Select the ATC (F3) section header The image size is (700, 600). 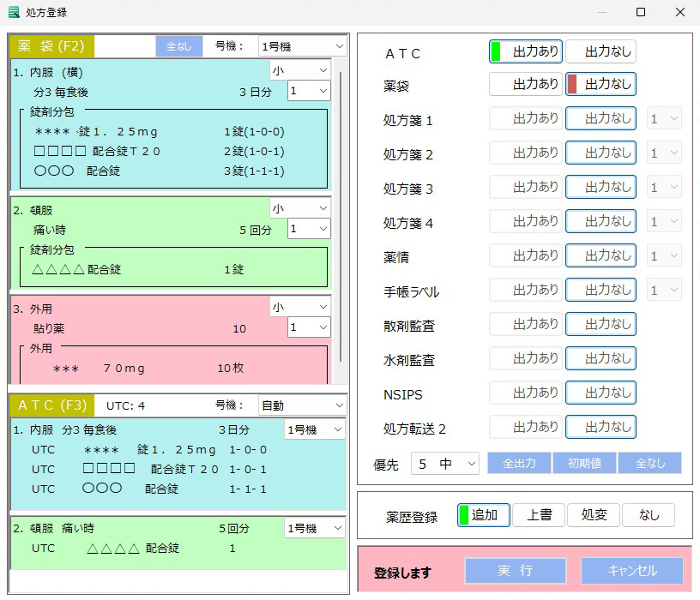click(51, 405)
